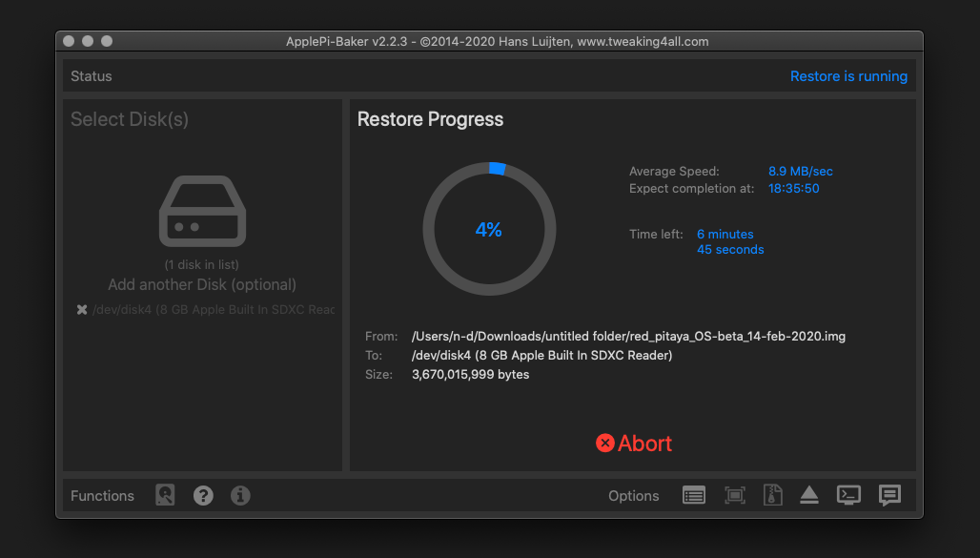Click the 18:35:50 completion time
The height and width of the screenshot is (558, 980).
click(x=794, y=188)
